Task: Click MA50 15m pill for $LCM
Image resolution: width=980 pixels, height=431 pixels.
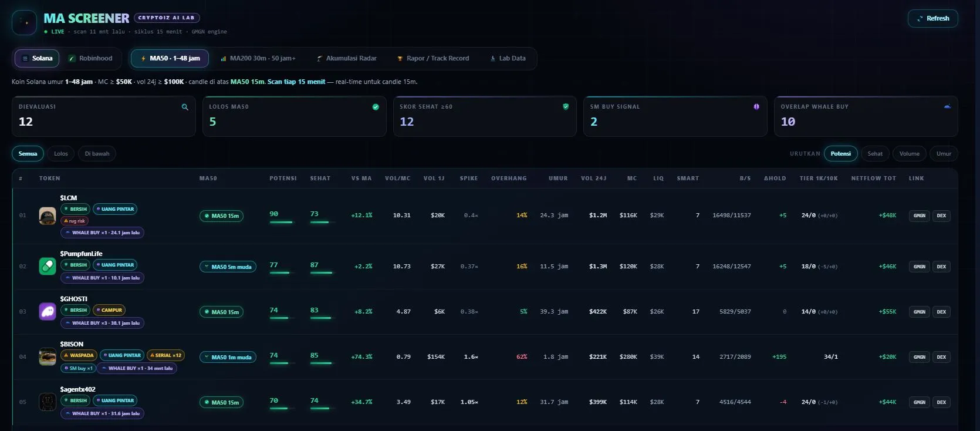Action: pyautogui.click(x=222, y=216)
